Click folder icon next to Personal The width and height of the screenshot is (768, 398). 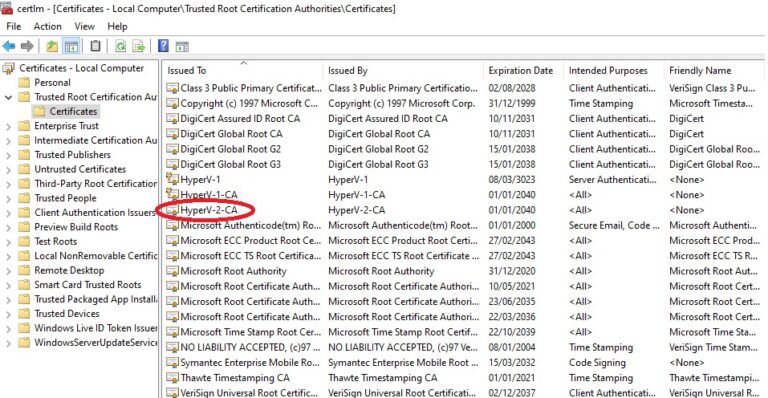pyautogui.click(x=24, y=82)
